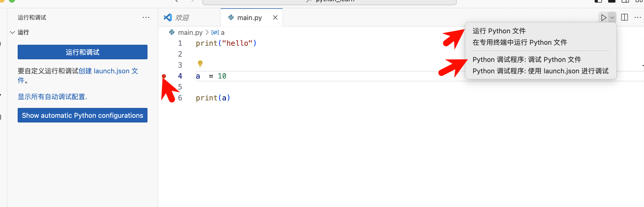Open the run options dropdown chevron

pos(612,18)
